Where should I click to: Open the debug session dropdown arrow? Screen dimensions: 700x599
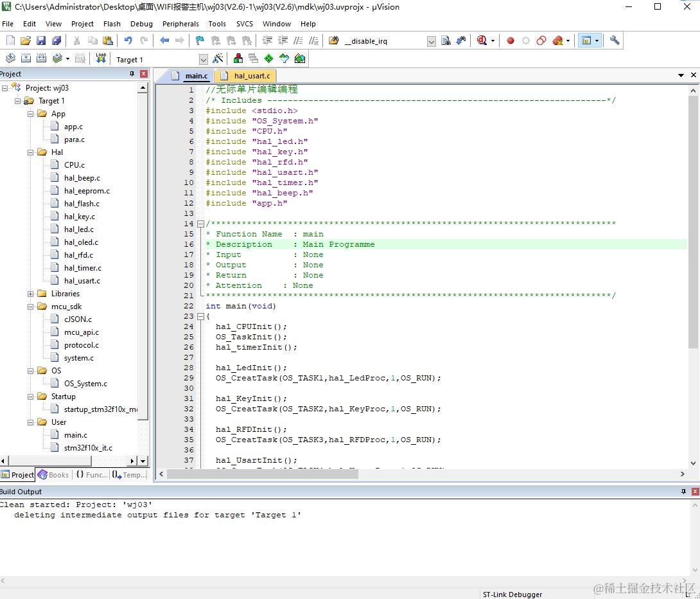point(493,40)
